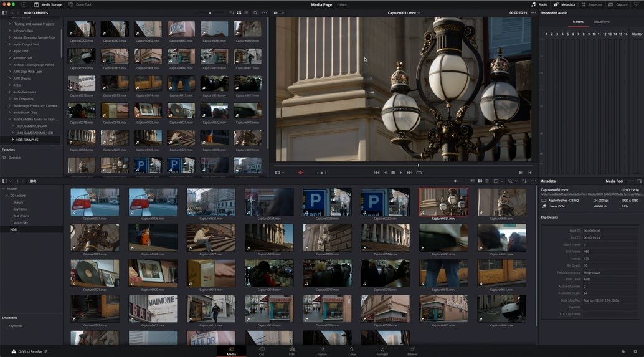Viewport: 644px width, 357px height.
Task: Open sort options in media storage
Action: click(232, 13)
